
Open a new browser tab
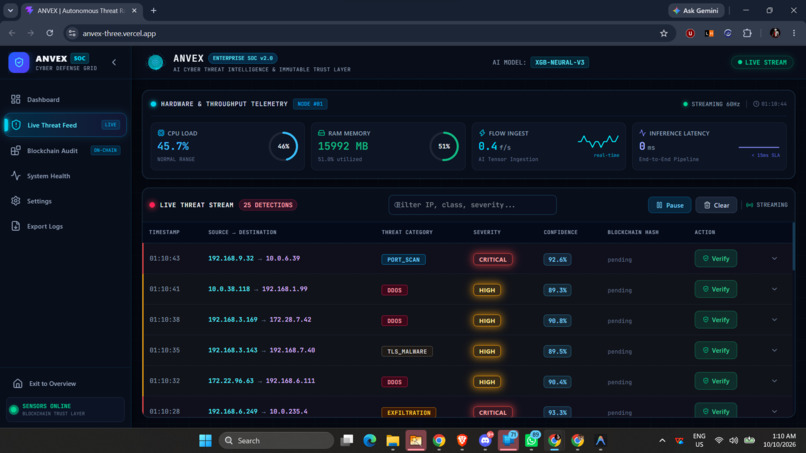tap(153, 10)
